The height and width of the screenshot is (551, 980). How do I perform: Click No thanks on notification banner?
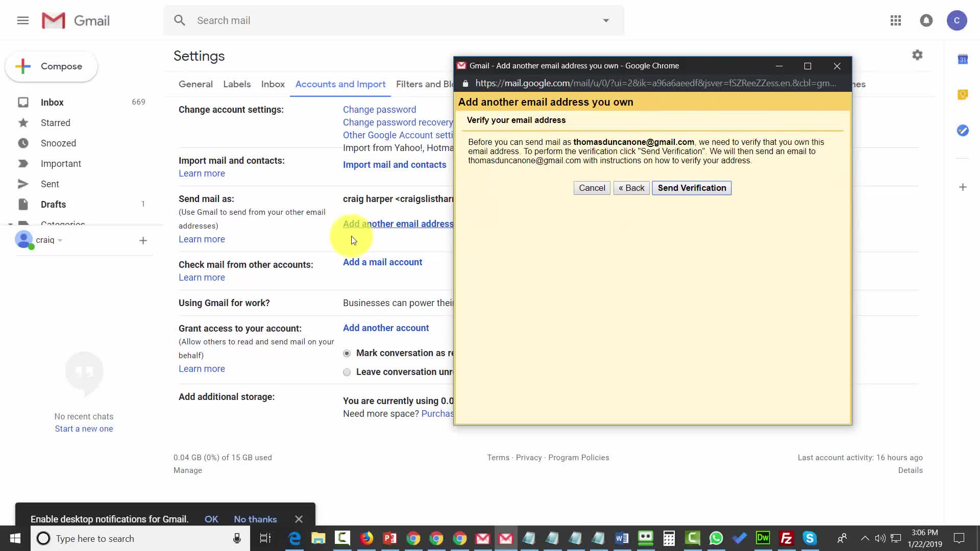pos(255,519)
